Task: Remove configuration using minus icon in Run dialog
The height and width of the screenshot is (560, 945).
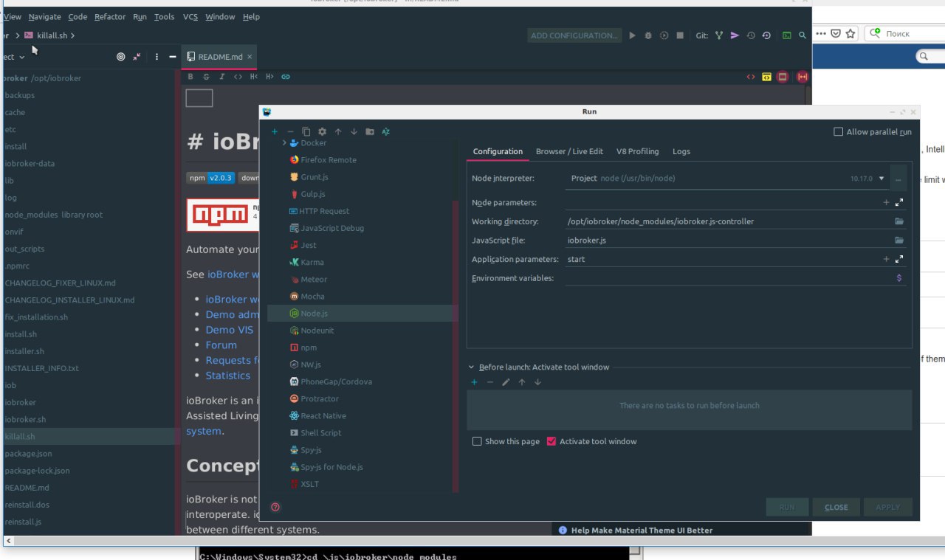Action: click(x=290, y=132)
